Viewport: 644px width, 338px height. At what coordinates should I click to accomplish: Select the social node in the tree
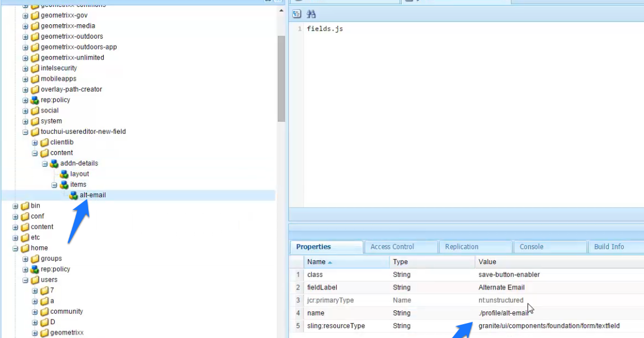pyautogui.click(x=50, y=110)
